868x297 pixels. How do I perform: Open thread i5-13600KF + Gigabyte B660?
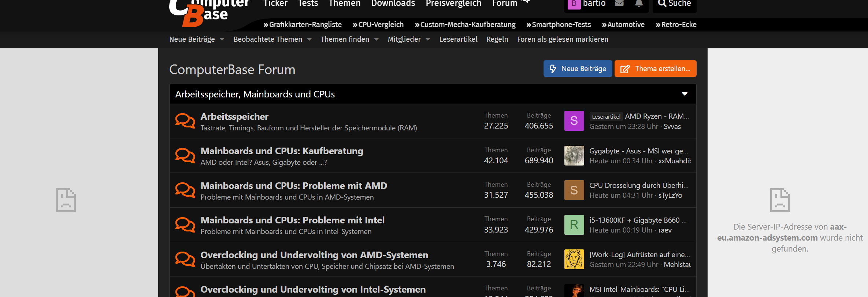pyautogui.click(x=638, y=220)
